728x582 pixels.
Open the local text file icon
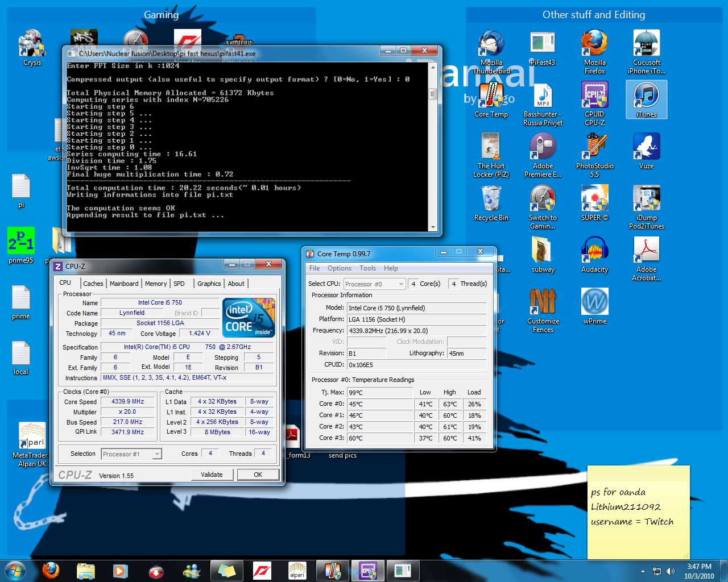[21, 358]
